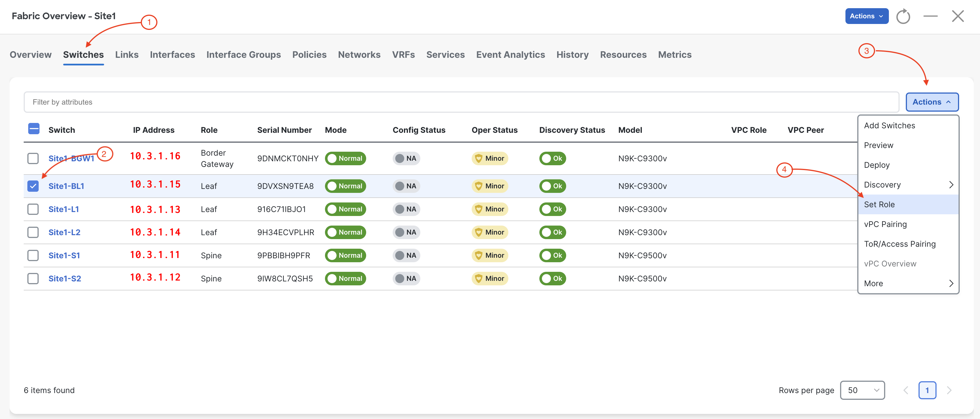Open the Event Analytics tab

pyautogui.click(x=511, y=55)
